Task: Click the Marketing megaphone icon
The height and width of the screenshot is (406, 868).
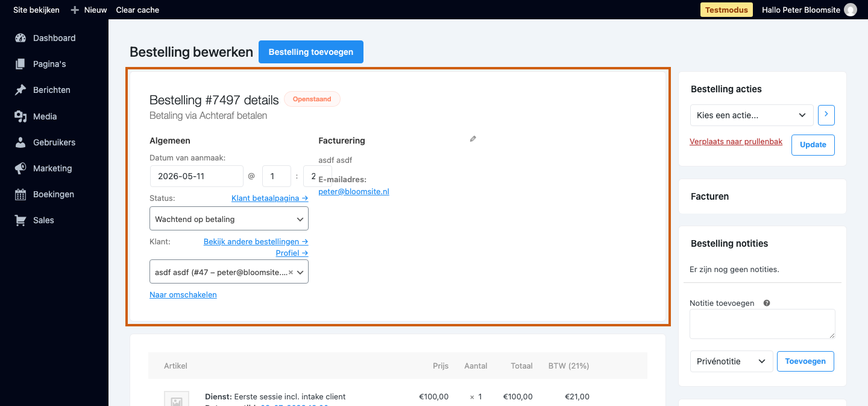Action: [x=20, y=168]
